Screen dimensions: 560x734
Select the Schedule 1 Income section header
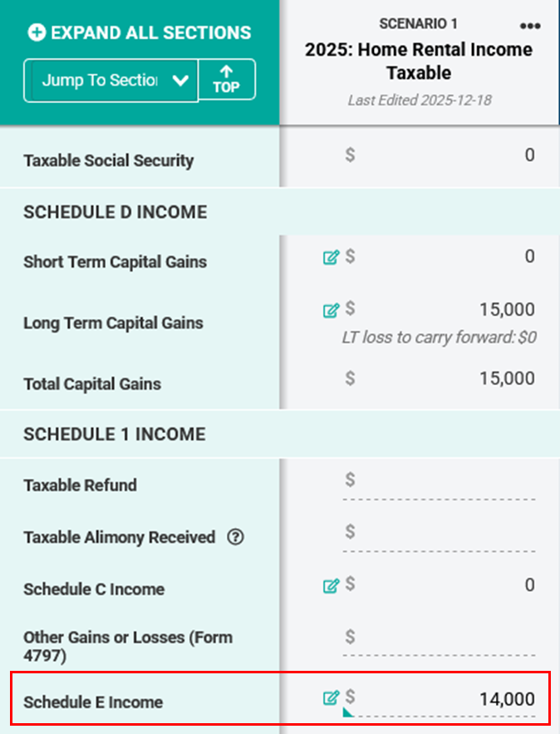[115, 434]
